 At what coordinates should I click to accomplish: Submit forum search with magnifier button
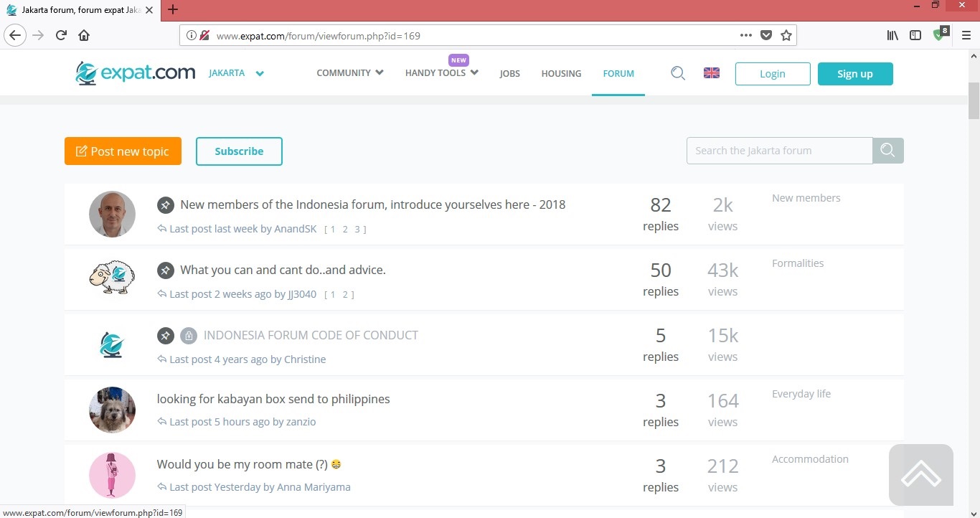point(887,151)
